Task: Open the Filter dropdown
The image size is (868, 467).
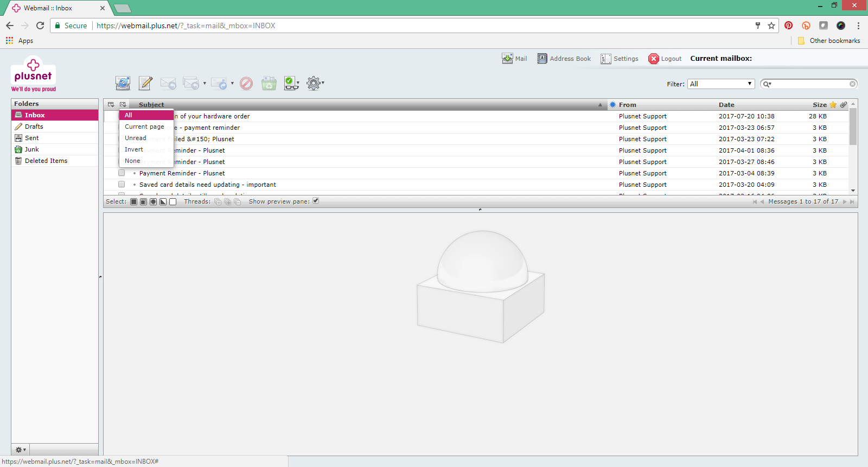Action: tap(721, 84)
